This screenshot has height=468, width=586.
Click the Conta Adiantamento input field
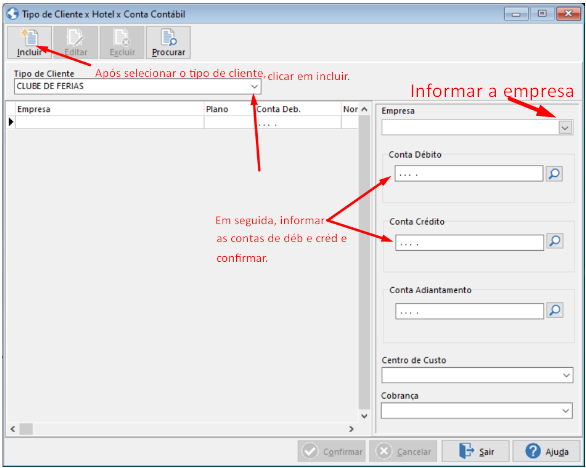469,311
